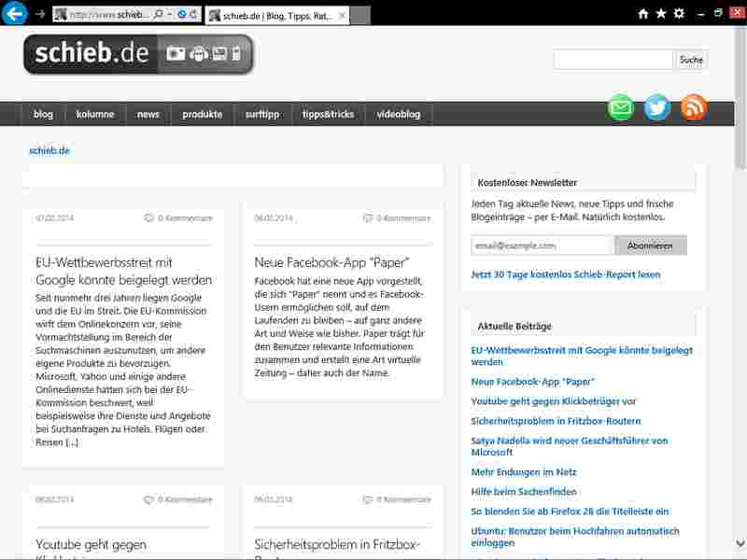Click the browser back arrow button
This screenshot has width=747, height=560.
pyautogui.click(x=14, y=14)
